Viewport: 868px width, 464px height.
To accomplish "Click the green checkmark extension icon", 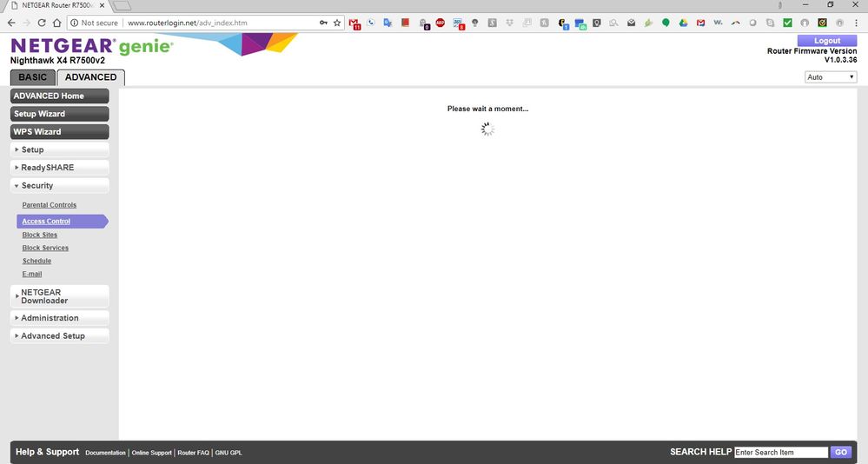I will pyautogui.click(x=787, y=23).
